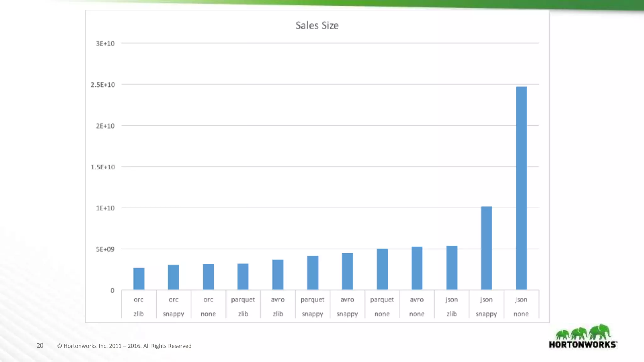Click the Sales Size chart title

point(317,25)
